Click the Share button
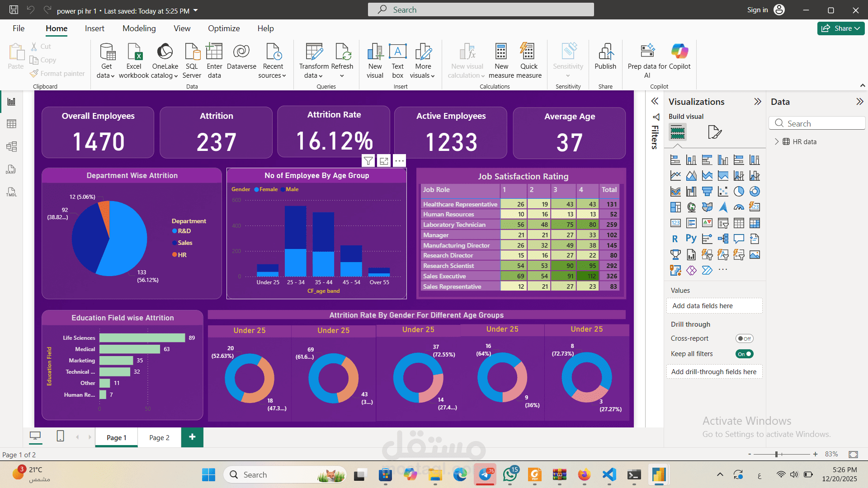Viewport: 868px width, 488px height. tap(840, 28)
